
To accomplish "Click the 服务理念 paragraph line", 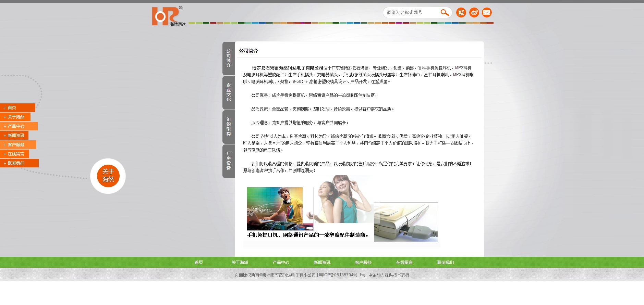I will click(x=300, y=123).
